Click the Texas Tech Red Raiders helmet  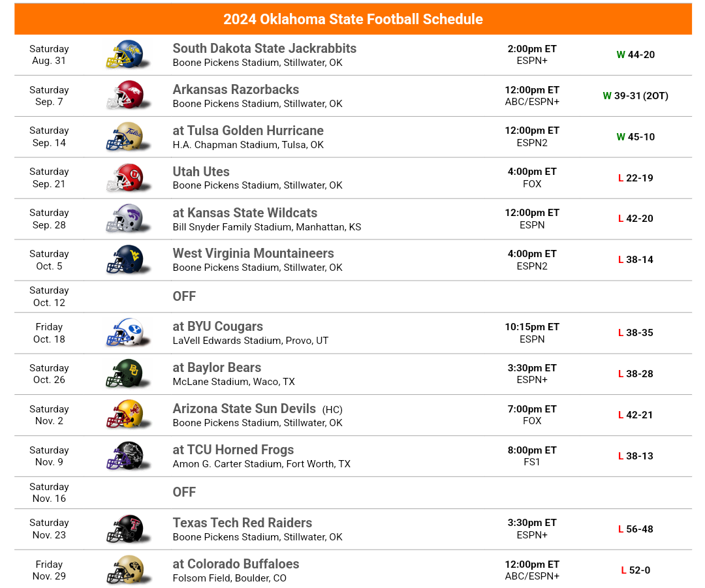(x=128, y=529)
